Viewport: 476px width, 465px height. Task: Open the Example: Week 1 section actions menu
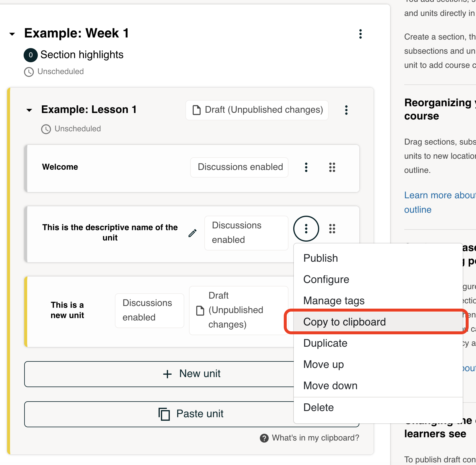click(x=360, y=34)
